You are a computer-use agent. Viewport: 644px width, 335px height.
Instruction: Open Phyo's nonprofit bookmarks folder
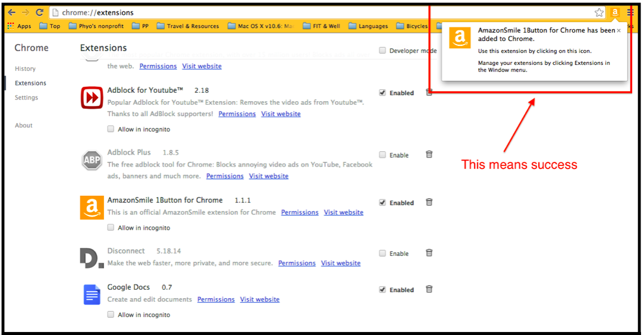[96, 26]
